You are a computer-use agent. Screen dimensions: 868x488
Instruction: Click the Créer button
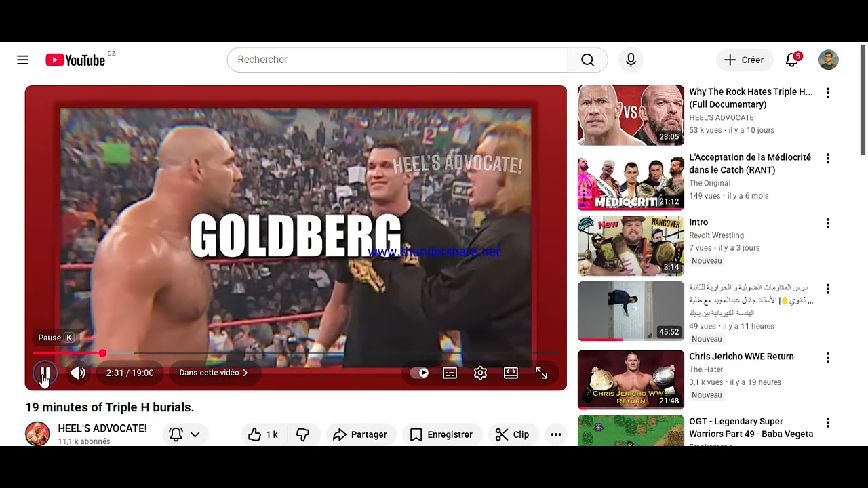(745, 60)
